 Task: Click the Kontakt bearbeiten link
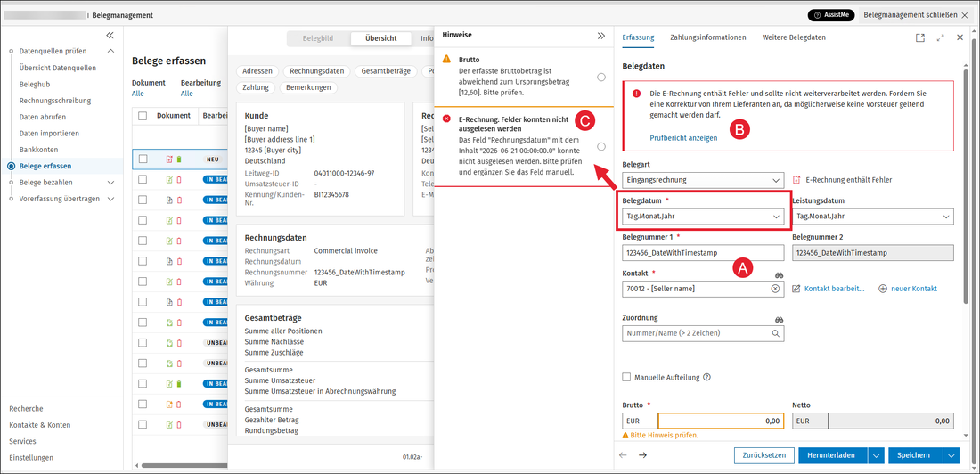click(835, 289)
